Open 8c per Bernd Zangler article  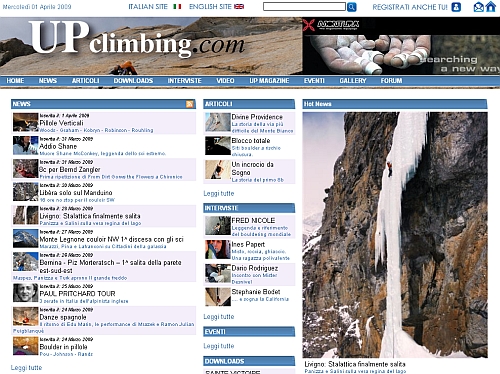70,170
